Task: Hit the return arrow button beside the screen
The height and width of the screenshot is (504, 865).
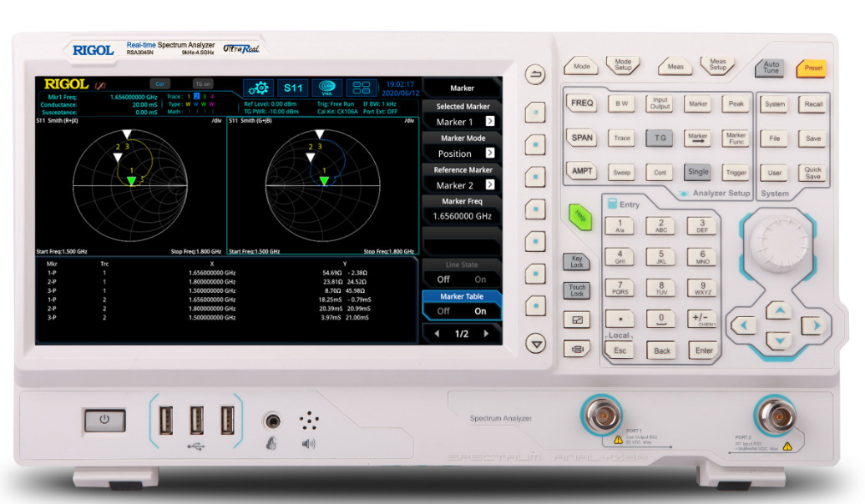Action: 534,74
